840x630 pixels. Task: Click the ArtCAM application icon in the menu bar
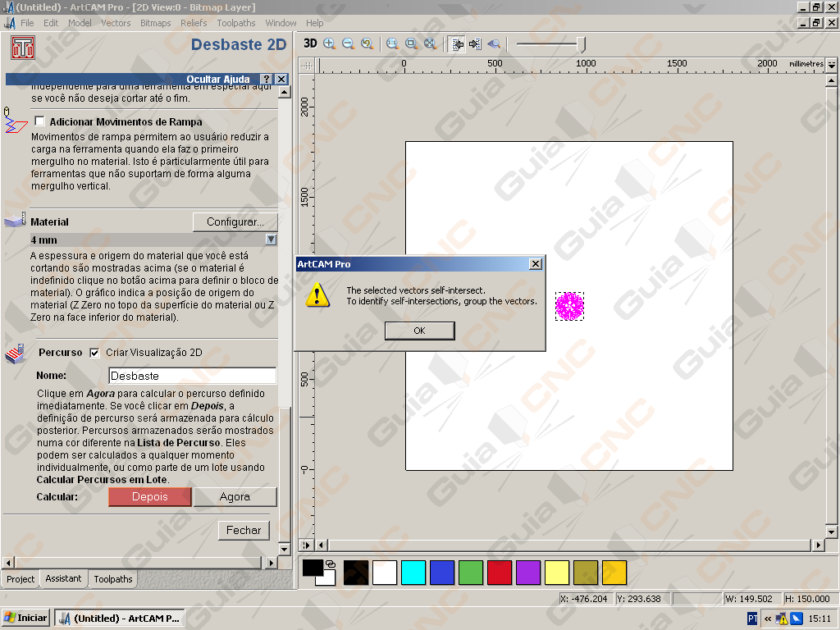click(10, 23)
